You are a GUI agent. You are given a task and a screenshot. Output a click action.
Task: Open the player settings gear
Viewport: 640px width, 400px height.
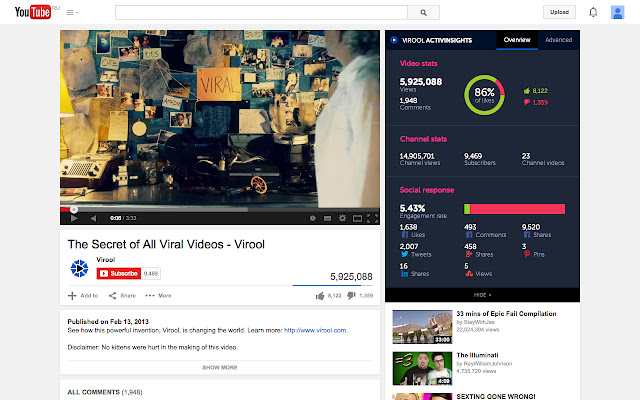[342, 218]
